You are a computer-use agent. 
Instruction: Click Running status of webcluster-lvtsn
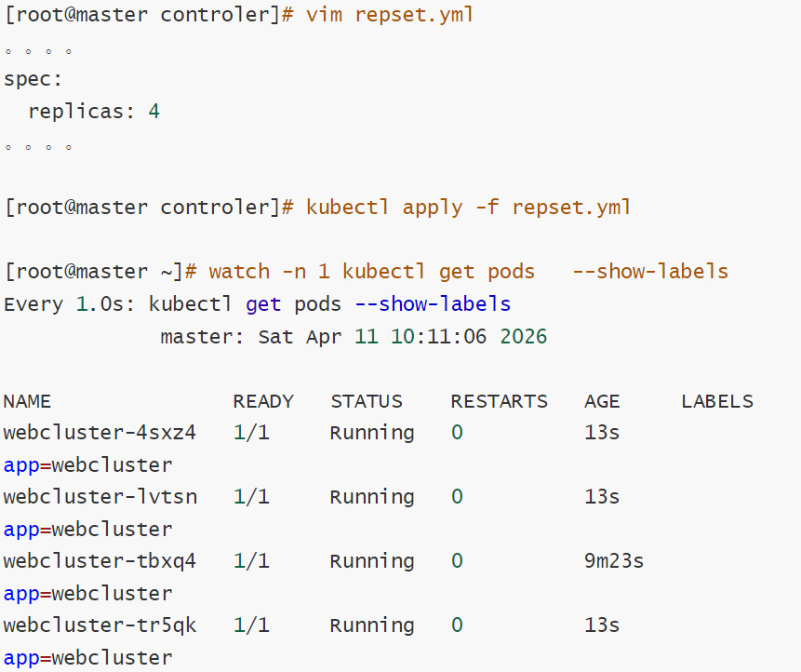click(372, 497)
